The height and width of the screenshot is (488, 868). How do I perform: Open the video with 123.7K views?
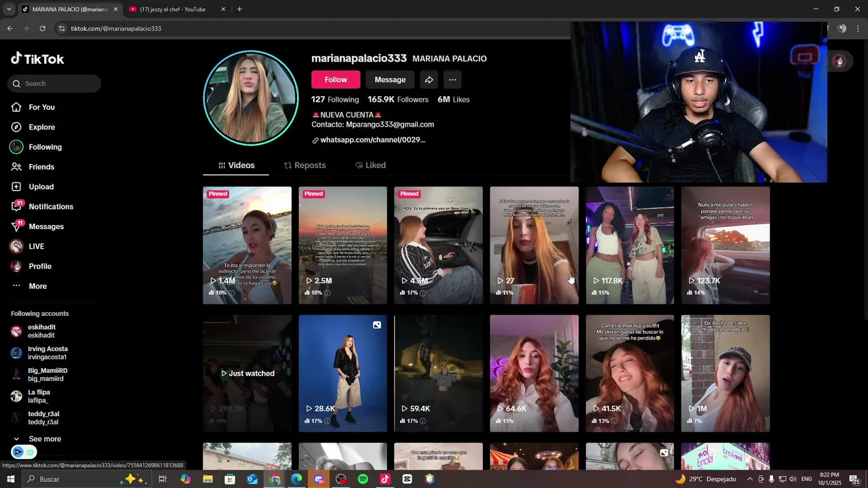(725, 245)
